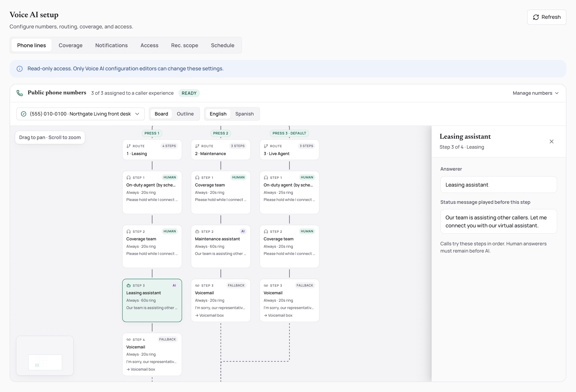Viewport: 576px width, 392px height.
Task: Open the Rec. scope tab
Action: (184, 45)
